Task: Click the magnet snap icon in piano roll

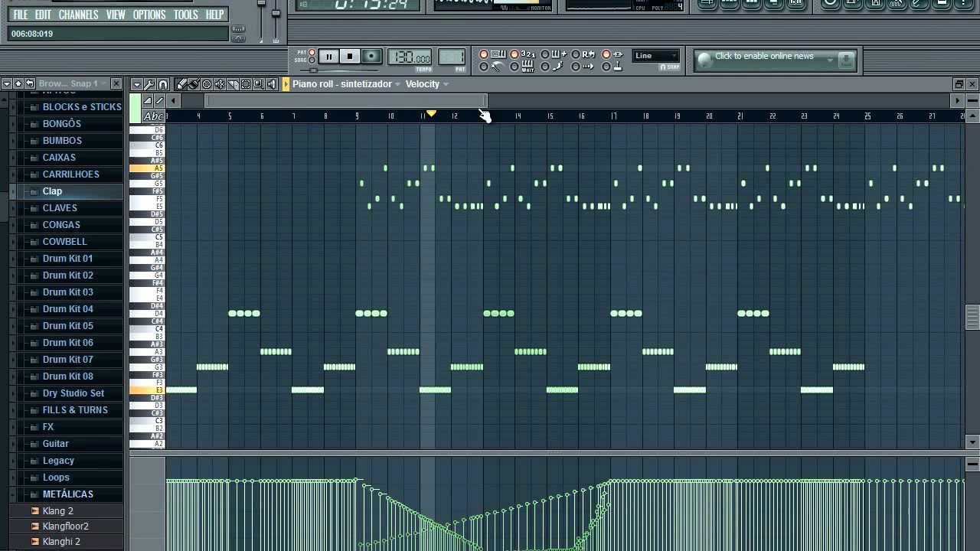Action: point(162,84)
